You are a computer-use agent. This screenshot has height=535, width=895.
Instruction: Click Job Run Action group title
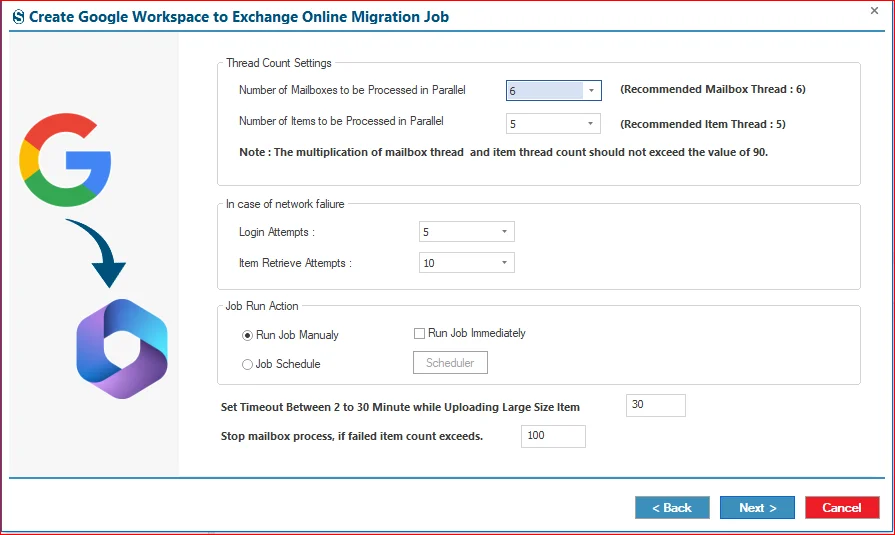point(262,306)
